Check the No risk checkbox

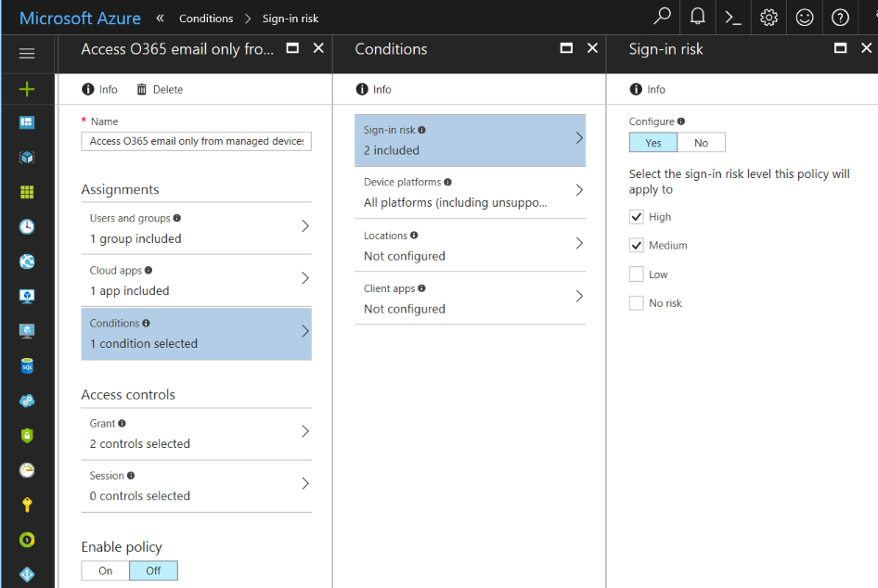pos(637,303)
